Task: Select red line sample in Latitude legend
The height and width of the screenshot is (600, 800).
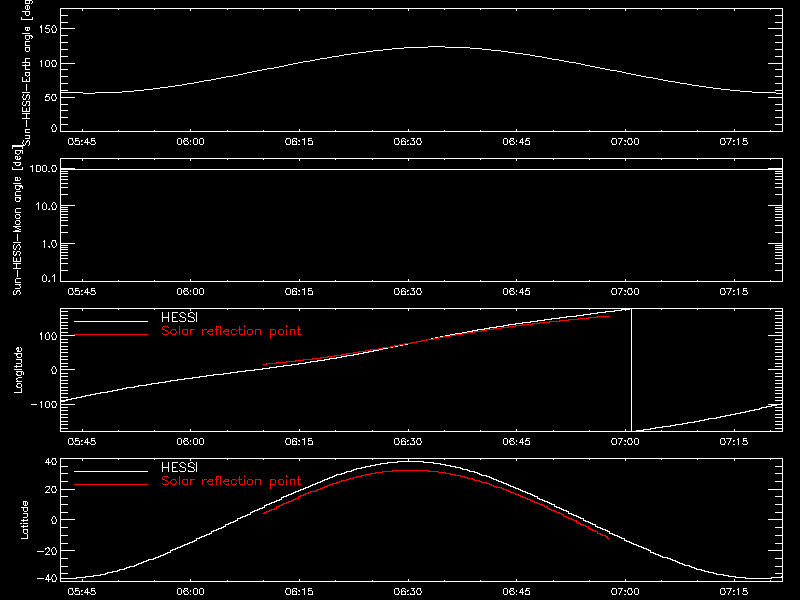Action: (x=111, y=485)
